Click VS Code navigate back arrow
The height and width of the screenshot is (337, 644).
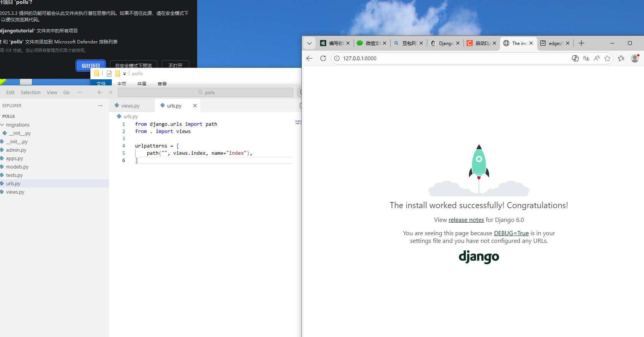100,92
